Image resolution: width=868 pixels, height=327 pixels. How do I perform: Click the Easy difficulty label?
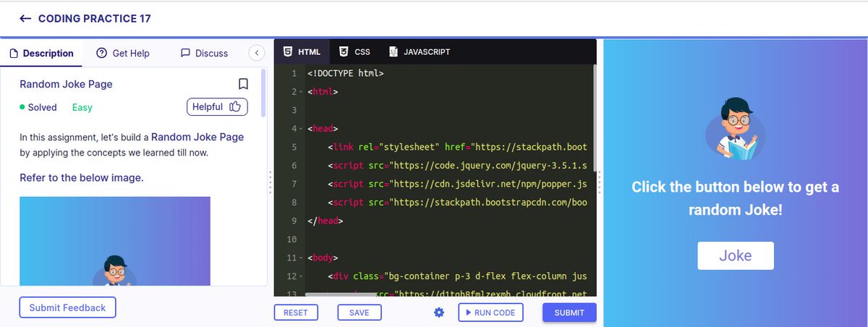click(x=82, y=107)
